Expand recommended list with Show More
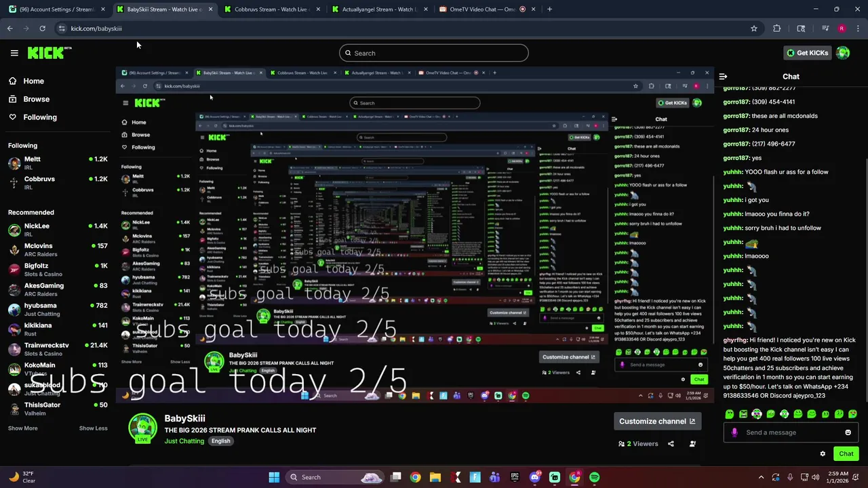Screen dimensions: 868x488 point(23,428)
